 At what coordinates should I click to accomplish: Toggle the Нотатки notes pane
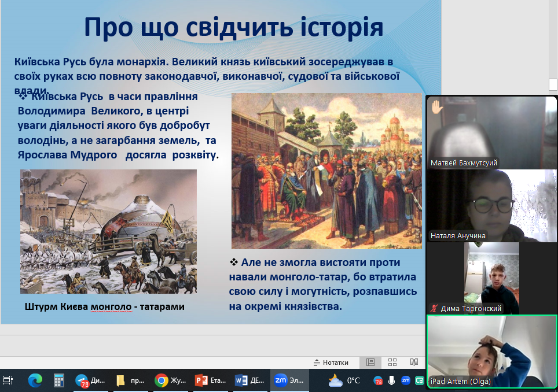point(331,363)
